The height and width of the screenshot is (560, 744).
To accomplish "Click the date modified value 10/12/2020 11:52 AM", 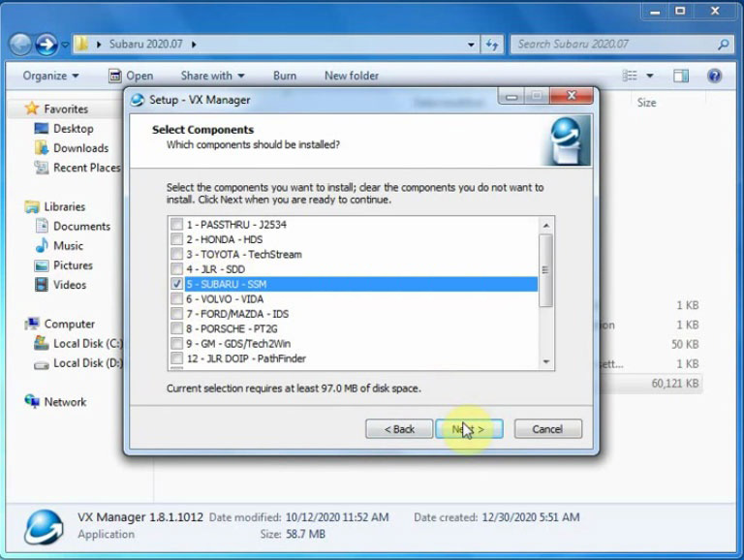I will pyautogui.click(x=337, y=517).
